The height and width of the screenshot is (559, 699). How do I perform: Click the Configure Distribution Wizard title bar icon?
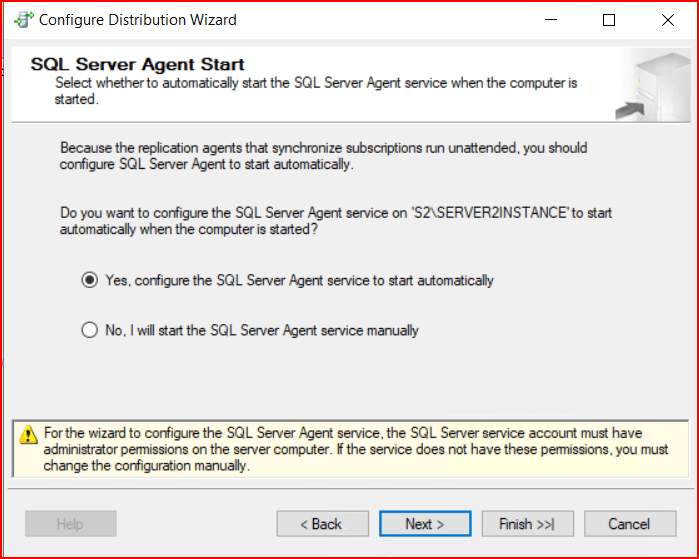click(20, 20)
